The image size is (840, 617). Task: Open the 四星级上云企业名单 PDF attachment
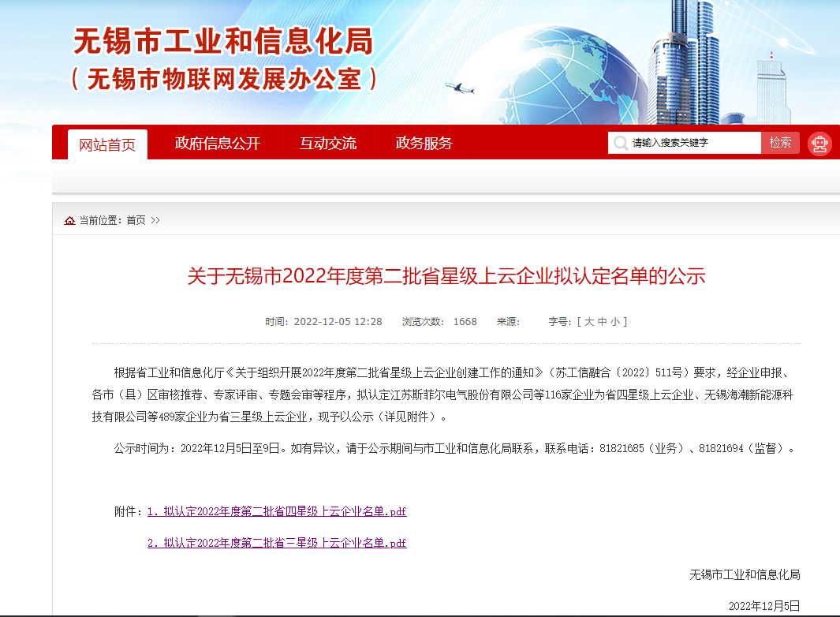pyautogui.click(x=278, y=511)
